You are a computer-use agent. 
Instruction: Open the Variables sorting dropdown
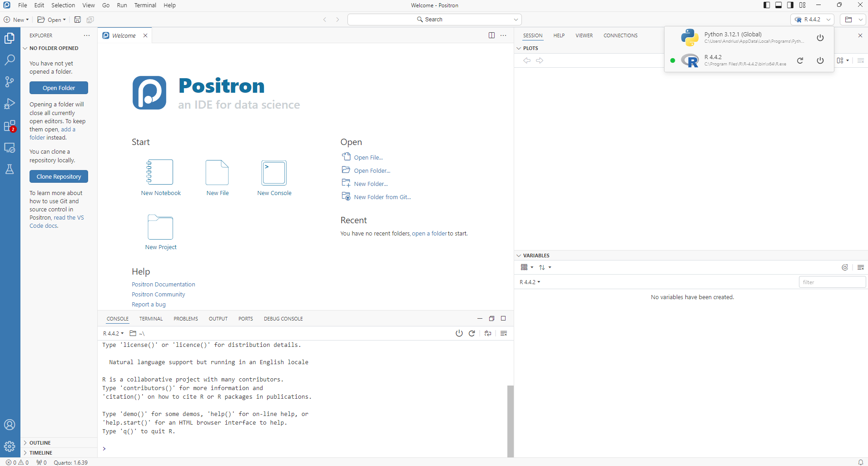[x=545, y=267]
